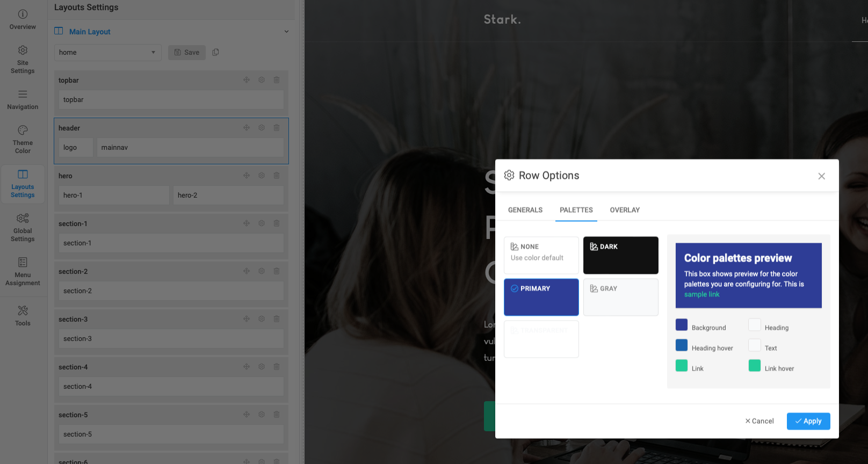Viewport: 868px width, 464px height.
Task: Click the sample link in preview
Action: (701, 294)
